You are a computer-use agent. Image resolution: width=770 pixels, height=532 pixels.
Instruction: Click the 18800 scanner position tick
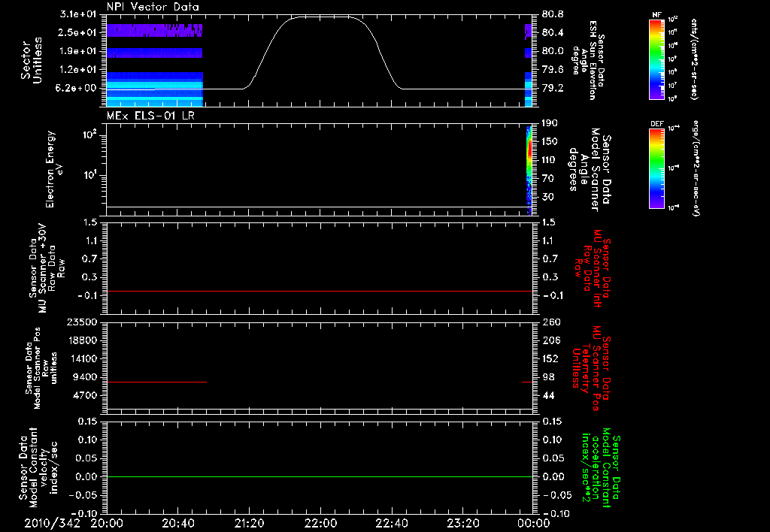point(81,340)
